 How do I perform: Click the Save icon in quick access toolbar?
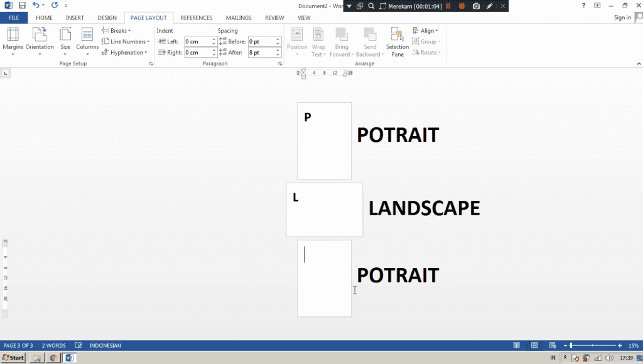(x=22, y=5)
